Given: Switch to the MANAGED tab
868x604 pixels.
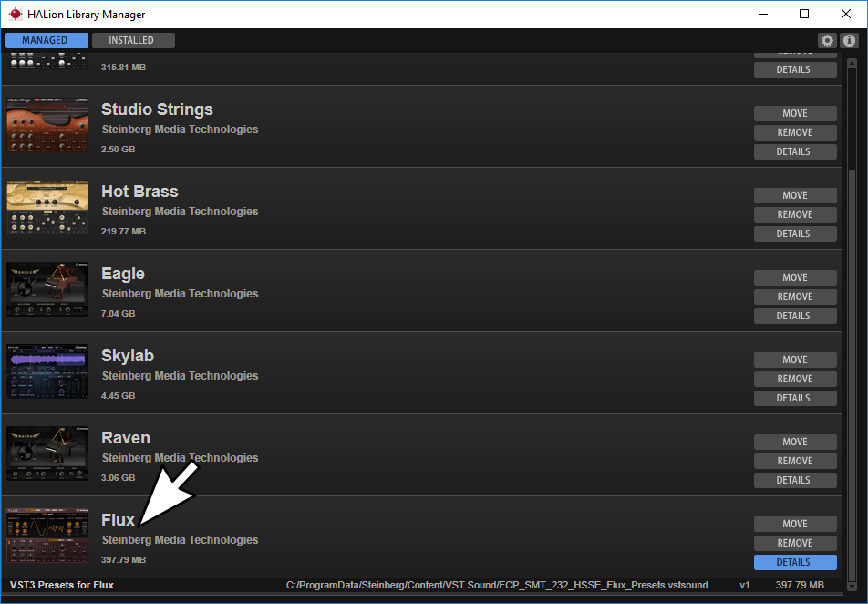Looking at the screenshot, I should (x=47, y=40).
